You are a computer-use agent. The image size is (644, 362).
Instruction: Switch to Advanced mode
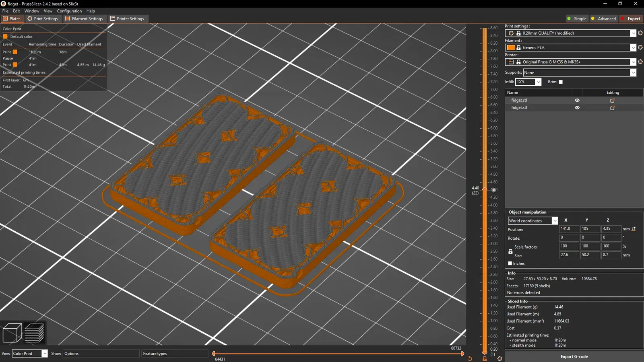[603, 19]
